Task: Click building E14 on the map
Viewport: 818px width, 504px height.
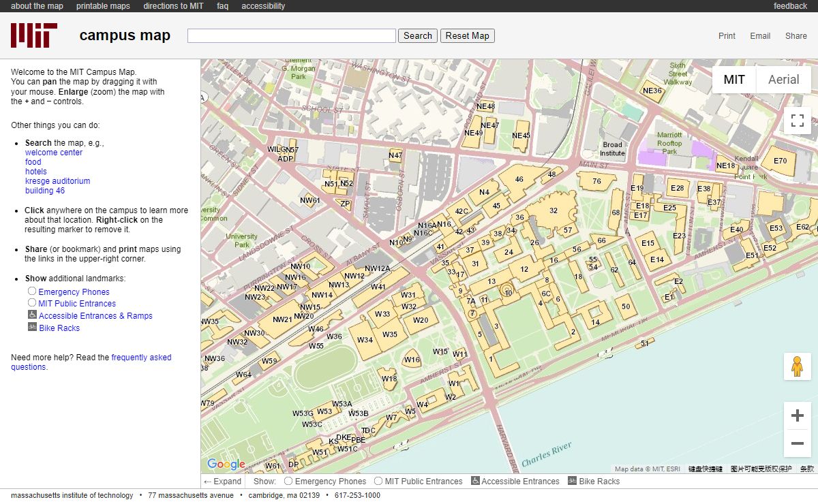Action: click(x=657, y=259)
